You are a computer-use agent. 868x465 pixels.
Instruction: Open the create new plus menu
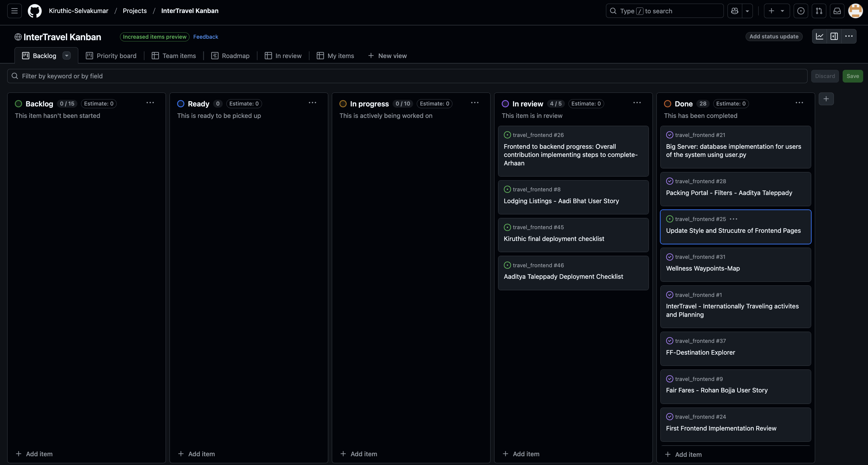point(776,11)
